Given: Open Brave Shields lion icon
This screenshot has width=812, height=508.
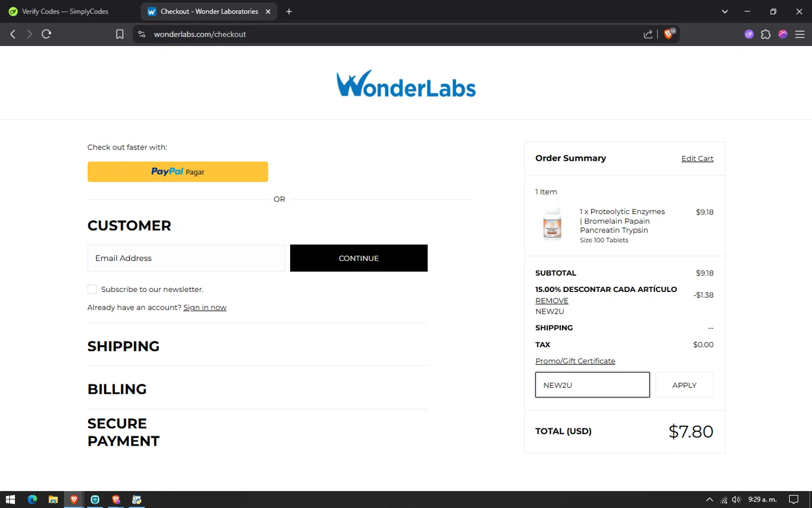Looking at the screenshot, I should [669, 34].
